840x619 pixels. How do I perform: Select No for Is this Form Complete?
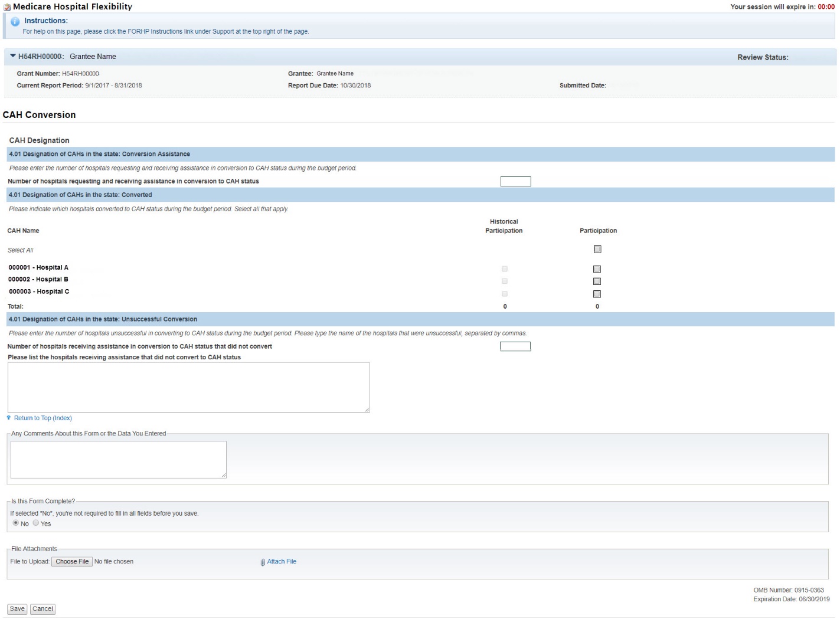[x=16, y=523]
